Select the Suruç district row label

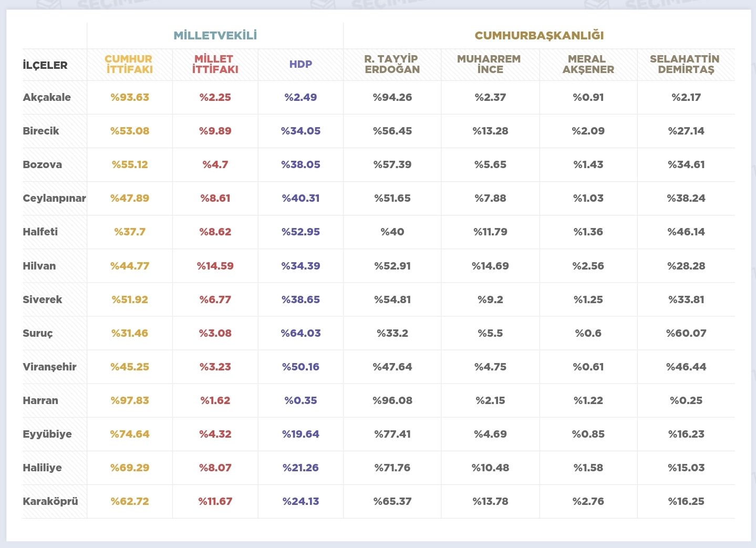[38, 333]
